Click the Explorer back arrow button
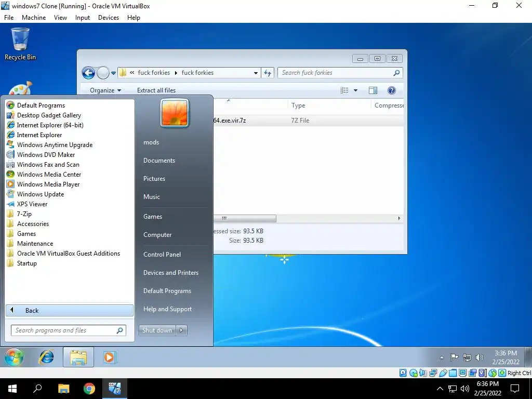The height and width of the screenshot is (399, 532). pos(88,73)
